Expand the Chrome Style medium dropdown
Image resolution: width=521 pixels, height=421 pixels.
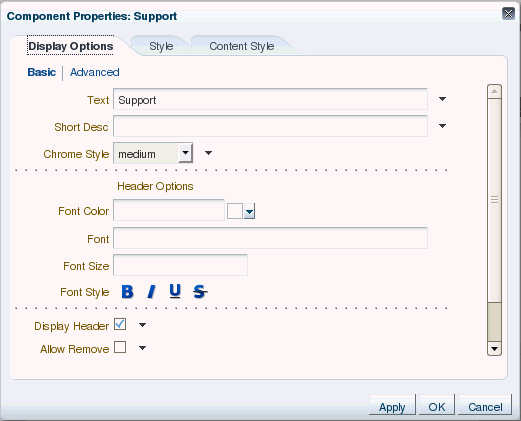(185, 153)
